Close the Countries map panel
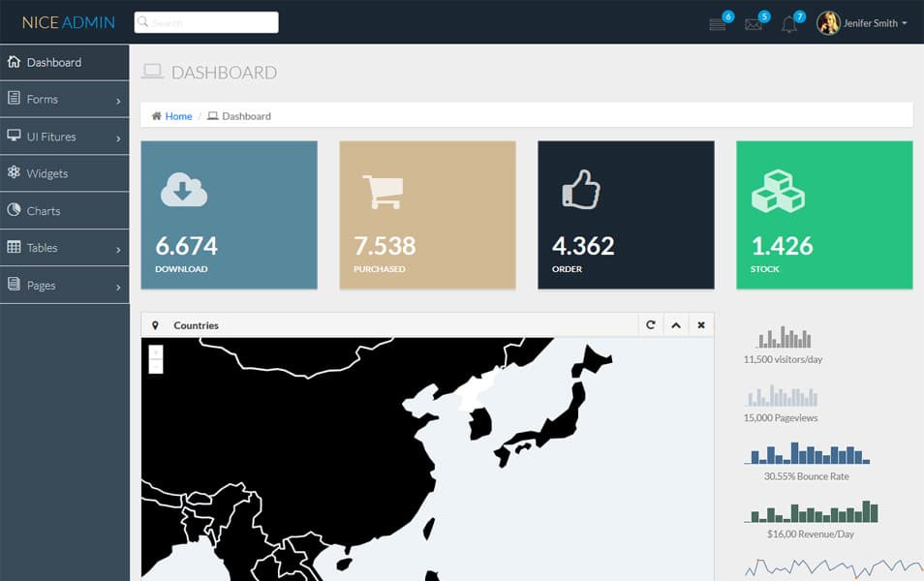This screenshot has height=581, width=924. coord(700,324)
